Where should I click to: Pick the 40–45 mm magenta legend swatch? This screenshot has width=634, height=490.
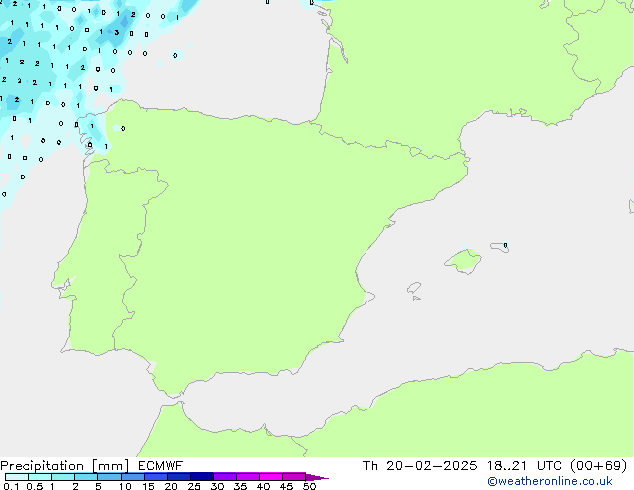click(x=271, y=477)
